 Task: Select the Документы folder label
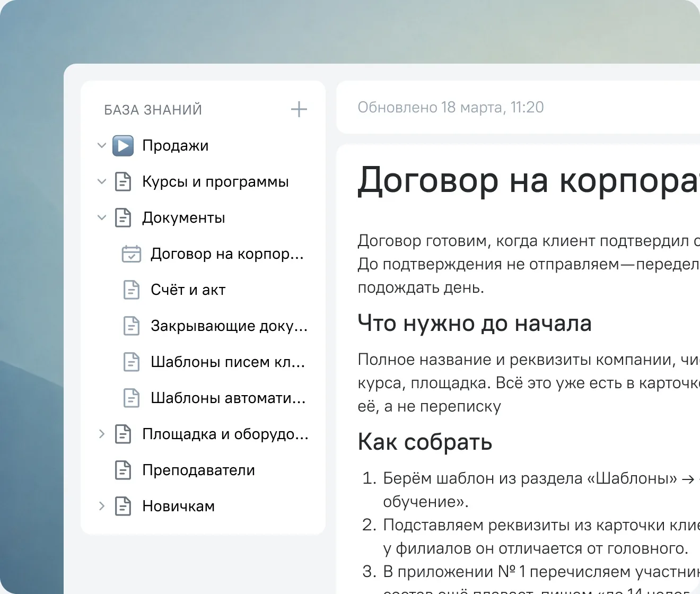click(x=183, y=218)
